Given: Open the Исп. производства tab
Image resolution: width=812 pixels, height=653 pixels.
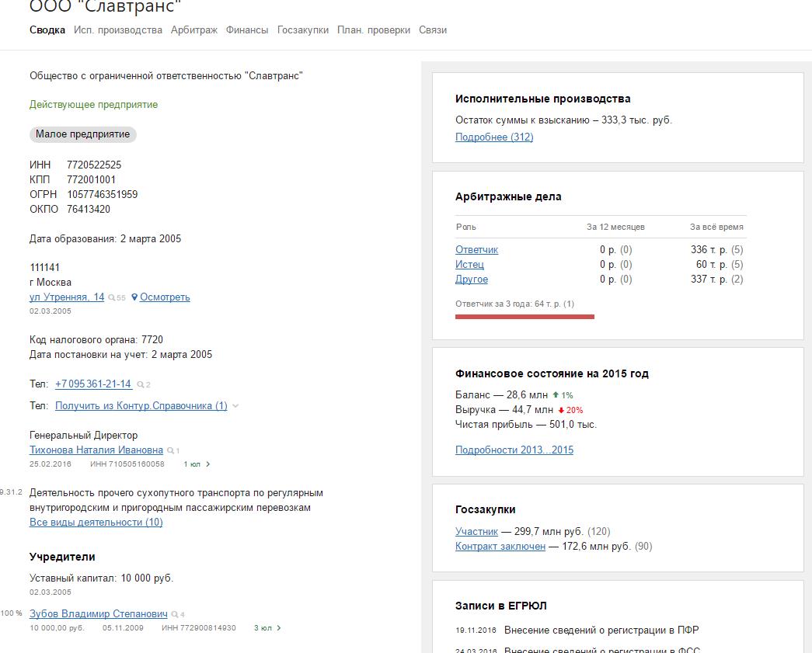Looking at the screenshot, I should point(118,30).
